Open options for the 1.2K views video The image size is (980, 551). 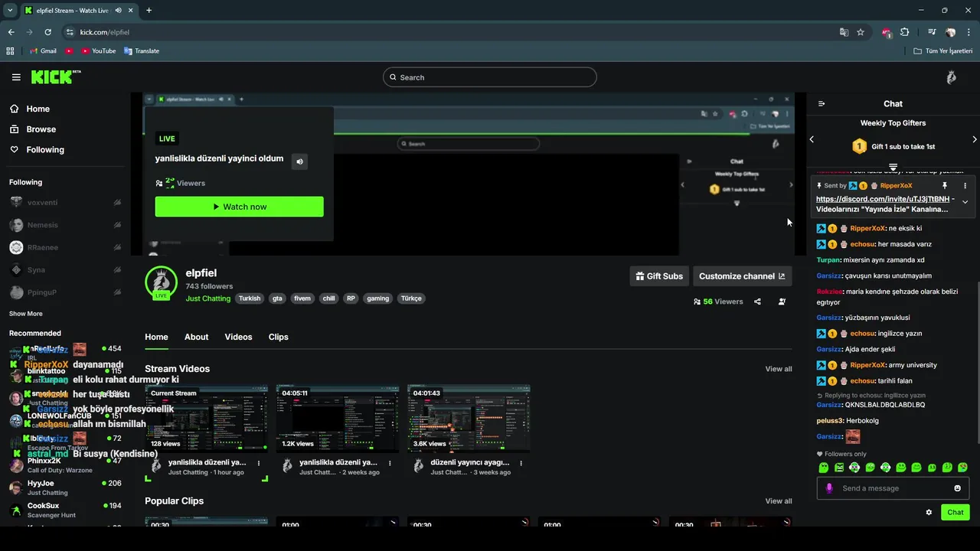tap(390, 463)
